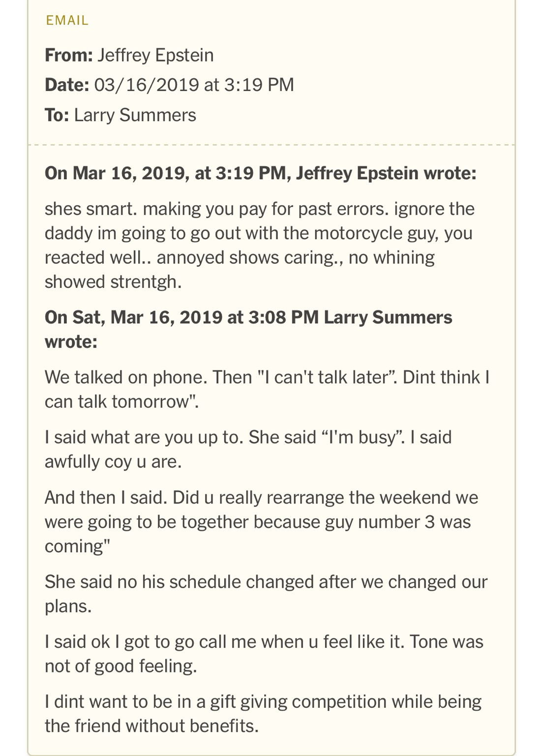This screenshot has width=543, height=756.
Task: Click the EMAIL label at the top
Action: pos(67,20)
